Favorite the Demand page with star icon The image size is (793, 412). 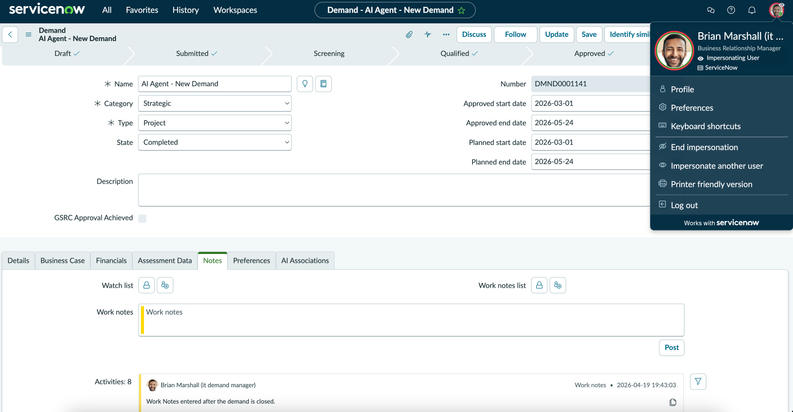tap(461, 10)
